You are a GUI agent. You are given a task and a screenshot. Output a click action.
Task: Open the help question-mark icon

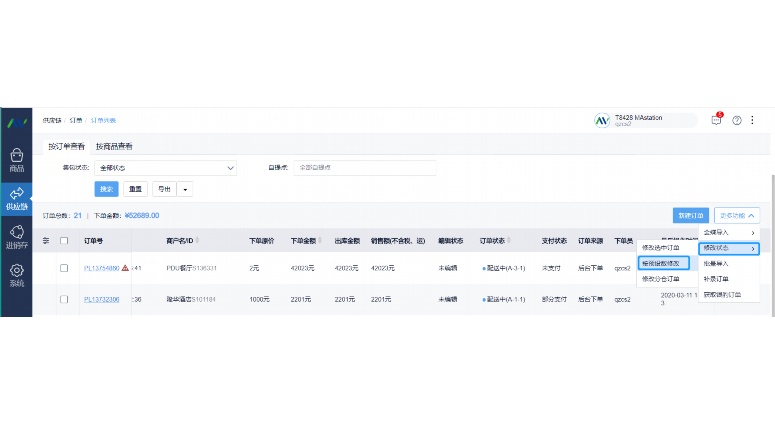pos(736,120)
